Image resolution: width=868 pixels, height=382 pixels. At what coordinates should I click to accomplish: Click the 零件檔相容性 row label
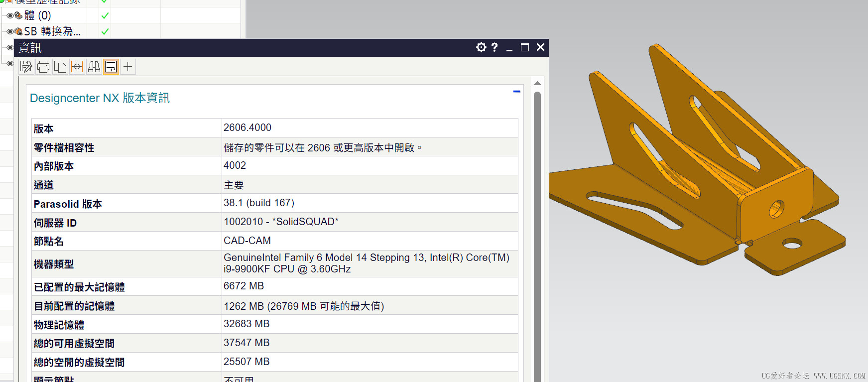pos(64,147)
